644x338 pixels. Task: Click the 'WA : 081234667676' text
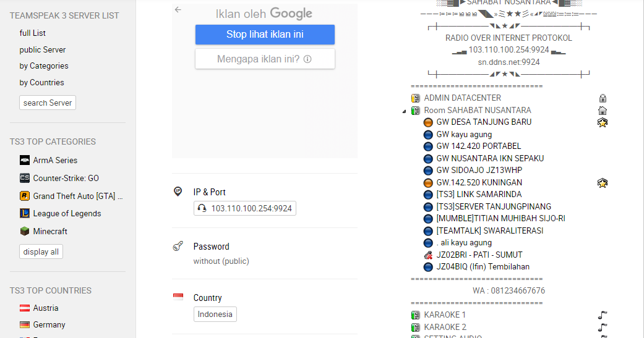pos(509,291)
